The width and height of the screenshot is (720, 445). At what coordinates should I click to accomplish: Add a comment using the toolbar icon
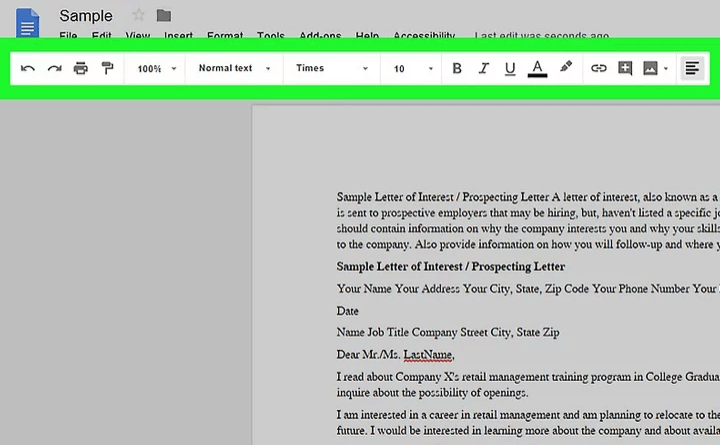625,69
